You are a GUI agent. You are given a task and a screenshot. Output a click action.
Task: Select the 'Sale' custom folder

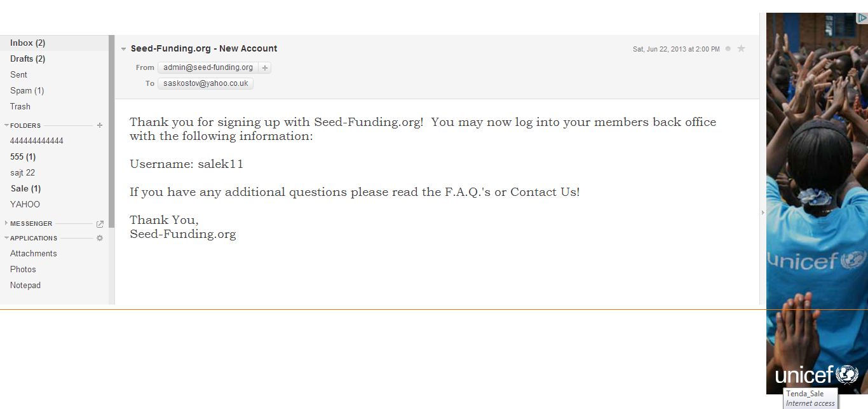25,188
